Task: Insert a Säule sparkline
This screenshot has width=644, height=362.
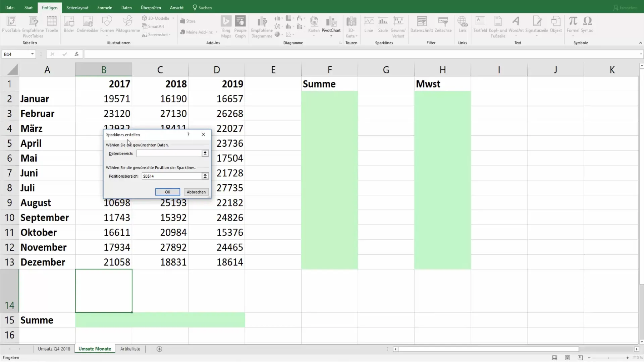Action: [383, 24]
